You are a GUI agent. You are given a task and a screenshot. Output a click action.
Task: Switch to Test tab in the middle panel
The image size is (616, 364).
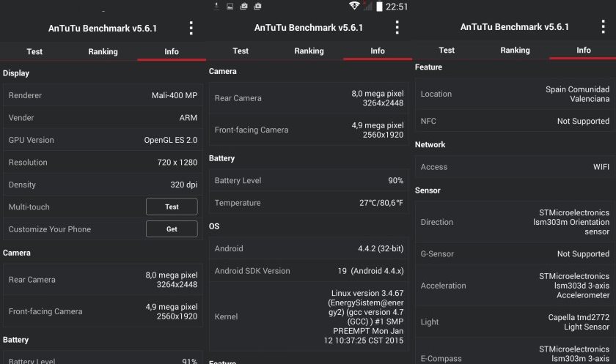pos(241,51)
